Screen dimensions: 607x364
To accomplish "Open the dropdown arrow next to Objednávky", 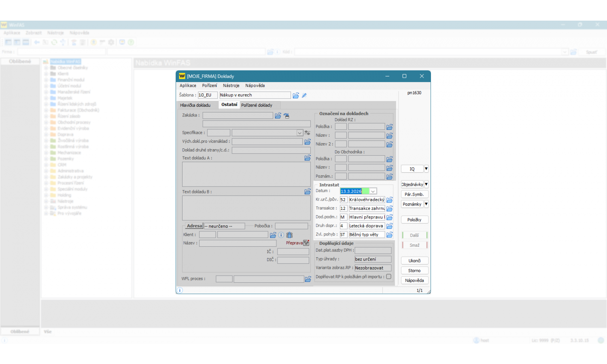I will tap(426, 184).
